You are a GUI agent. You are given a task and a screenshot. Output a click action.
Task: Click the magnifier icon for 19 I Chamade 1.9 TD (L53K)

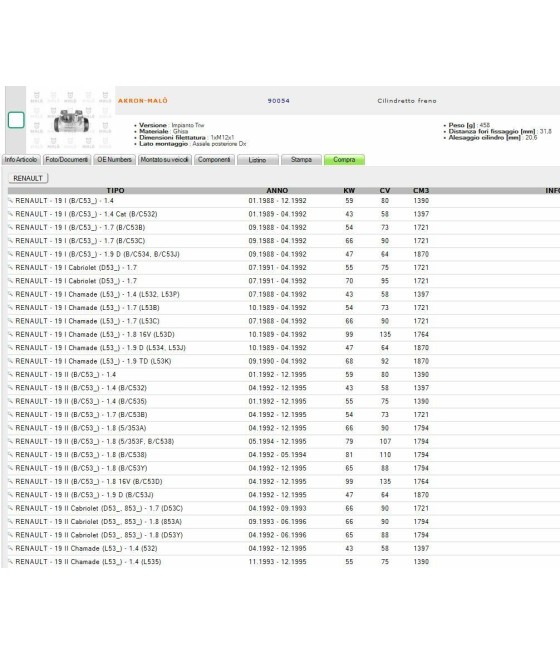(x=11, y=361)
